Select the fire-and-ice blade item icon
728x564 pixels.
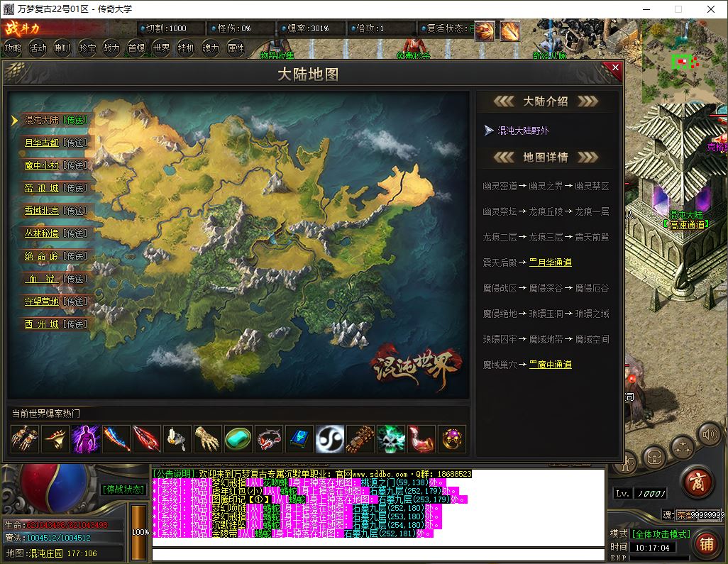point(116,438)
